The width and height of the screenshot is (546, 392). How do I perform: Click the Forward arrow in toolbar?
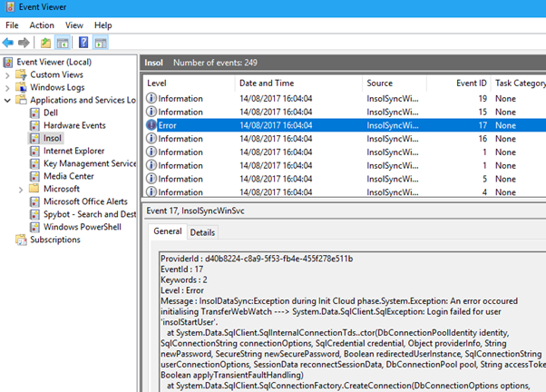[x=23, y=43]
